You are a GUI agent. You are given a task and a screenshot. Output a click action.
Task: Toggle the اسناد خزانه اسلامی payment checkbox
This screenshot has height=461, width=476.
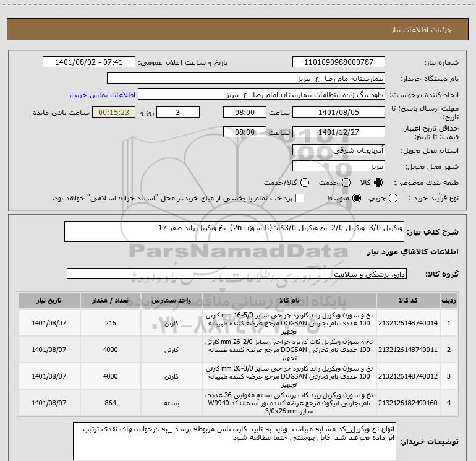tap(300, 198)
